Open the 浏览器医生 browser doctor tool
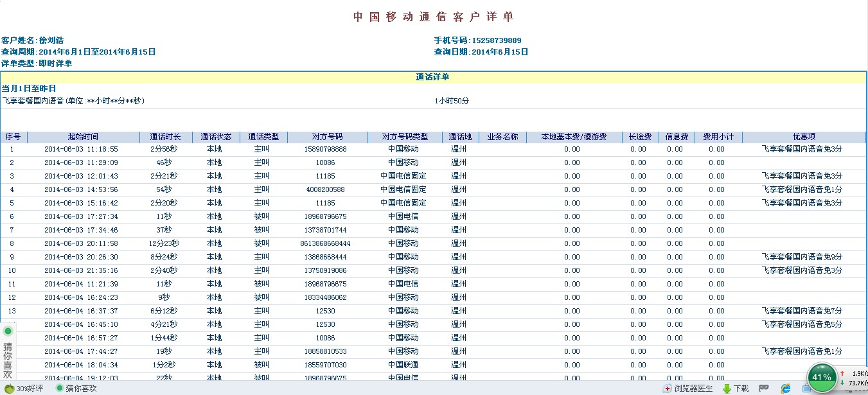868x395 pixels. point(687,389)
